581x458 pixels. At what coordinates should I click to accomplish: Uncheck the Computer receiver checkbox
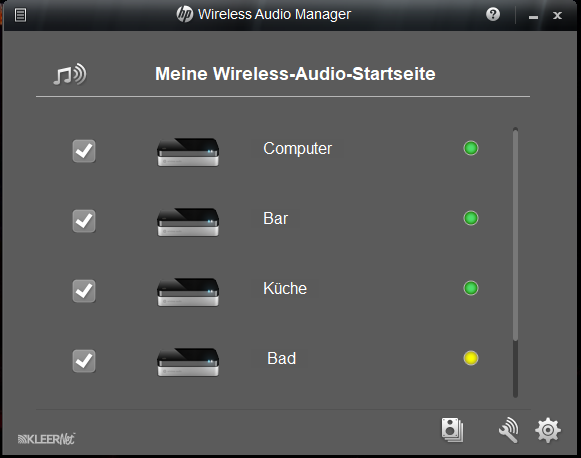click(x=84, y=151)
